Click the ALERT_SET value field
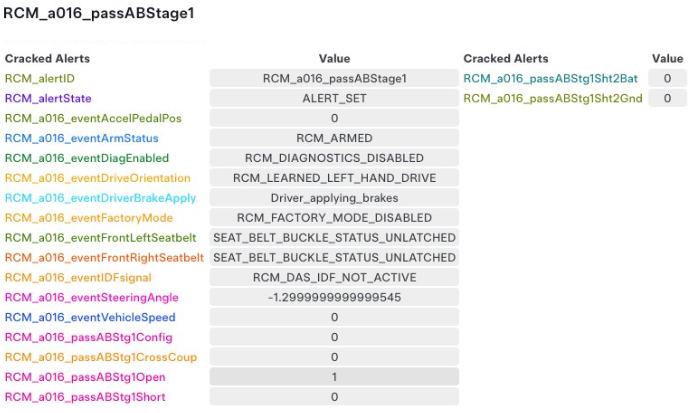This screenshot has width=694, height=413. click(x=334, y=98)
